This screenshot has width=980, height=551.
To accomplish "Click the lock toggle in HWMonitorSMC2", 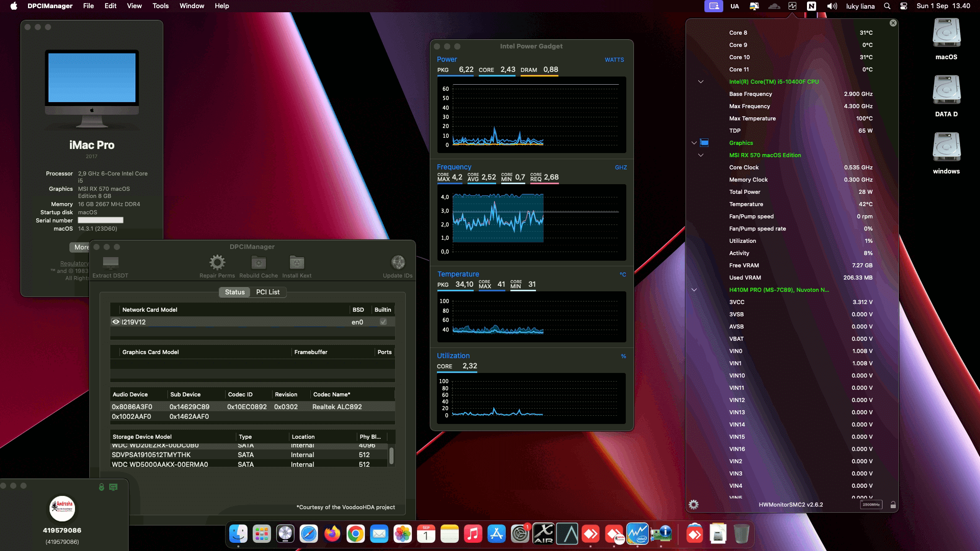I will (893, 504).
